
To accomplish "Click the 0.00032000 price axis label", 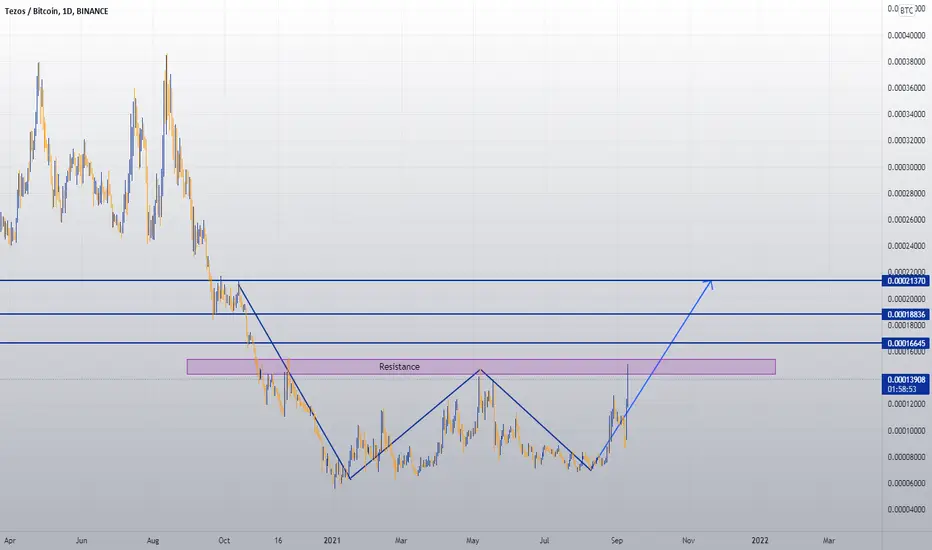I will coord(906,141).
